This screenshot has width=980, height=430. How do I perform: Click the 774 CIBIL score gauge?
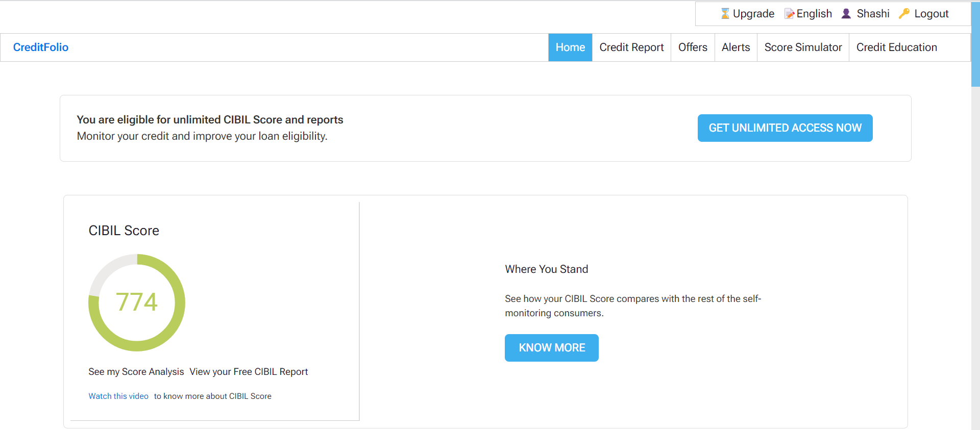(137, 302)
